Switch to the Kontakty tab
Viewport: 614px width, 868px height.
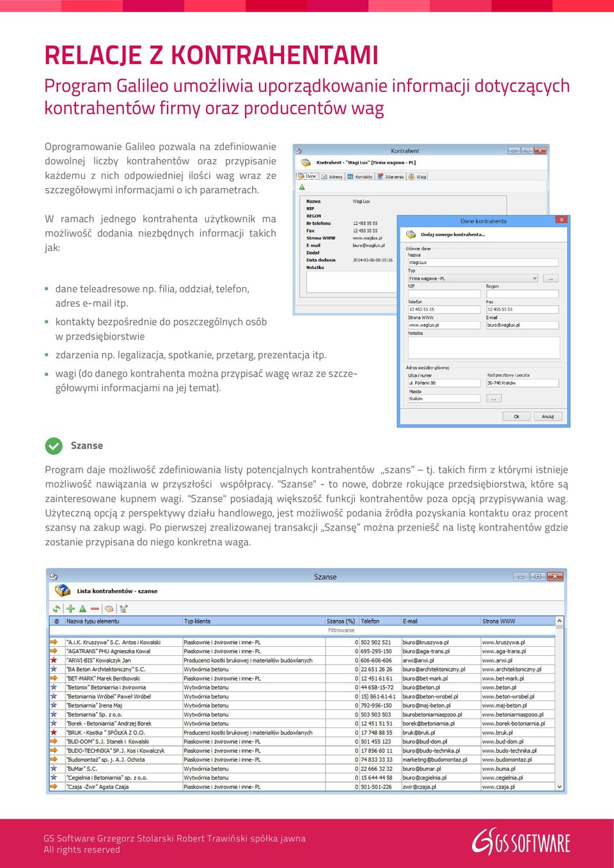(360, 176)
